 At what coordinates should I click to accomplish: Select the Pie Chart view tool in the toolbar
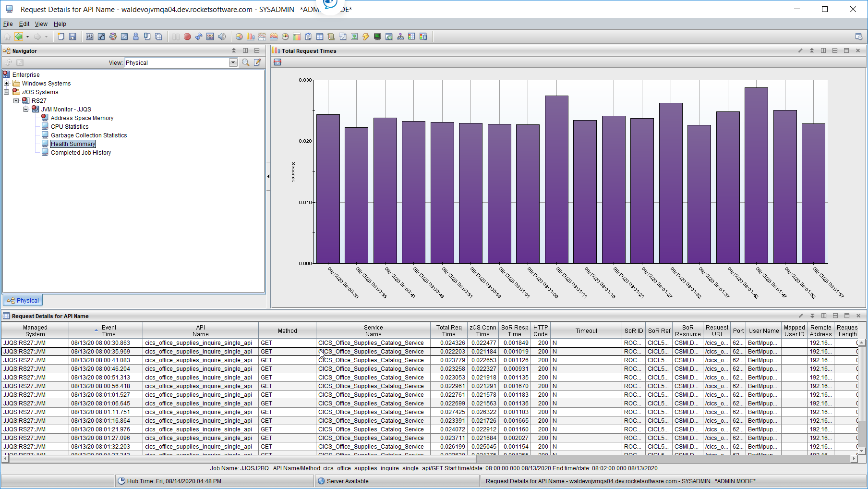[x=239, y=36]
